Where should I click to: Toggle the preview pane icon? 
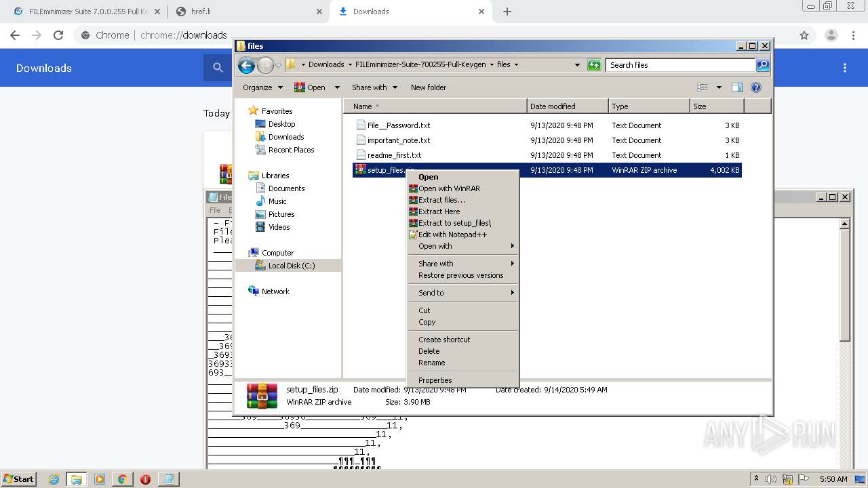click(x=737, y=87)
